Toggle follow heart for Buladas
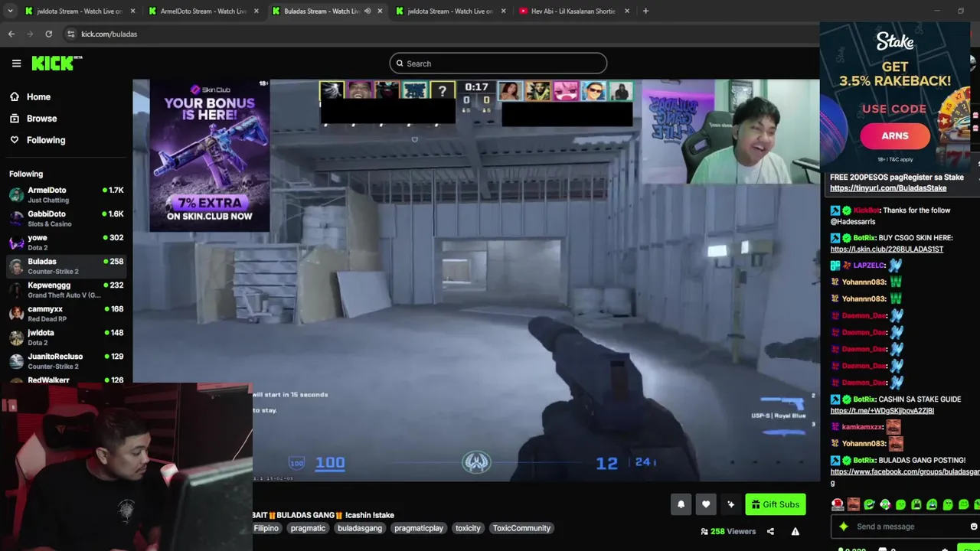Image resolution: width=980 pixels, height=551 pixels. pyautogui.click(x=706, y=504)
